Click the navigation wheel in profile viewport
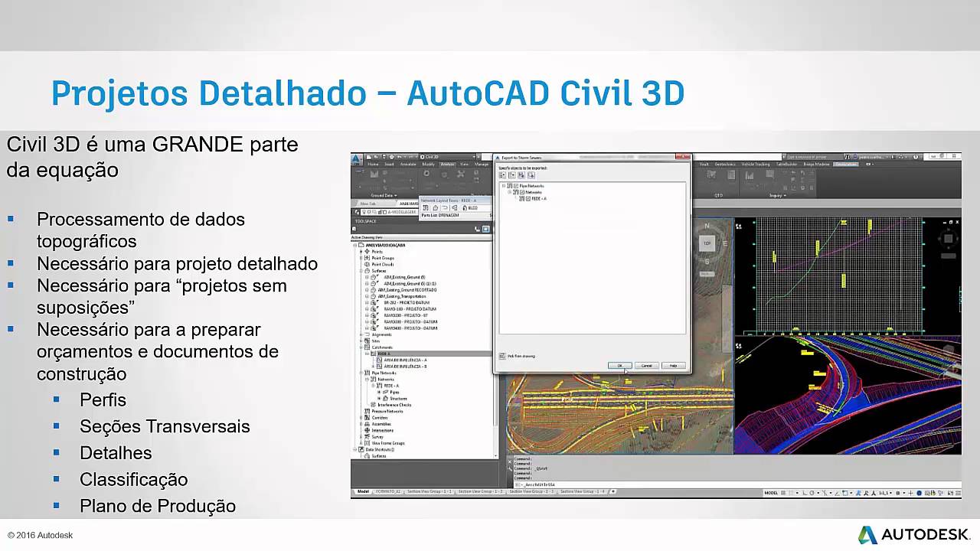 pos(949,239)
